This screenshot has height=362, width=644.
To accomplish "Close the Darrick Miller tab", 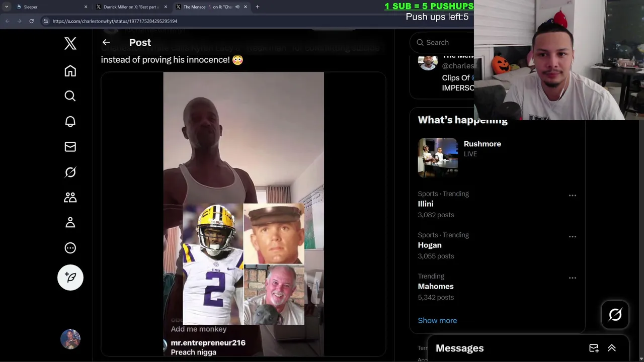I will coord(166,7).
